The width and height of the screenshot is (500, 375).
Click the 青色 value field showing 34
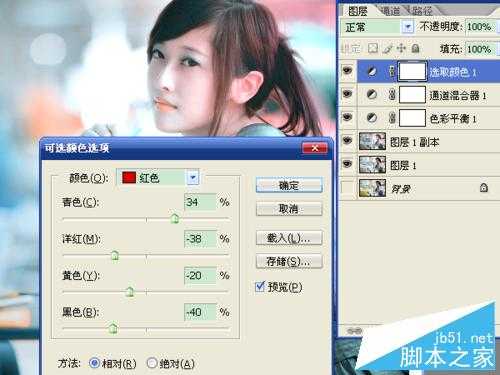pyautogui.click(x=200, y=202)
